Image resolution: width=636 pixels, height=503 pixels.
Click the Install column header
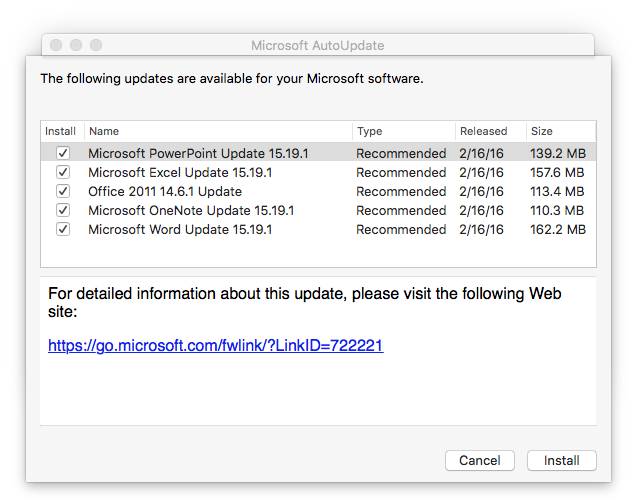[62, 131]
